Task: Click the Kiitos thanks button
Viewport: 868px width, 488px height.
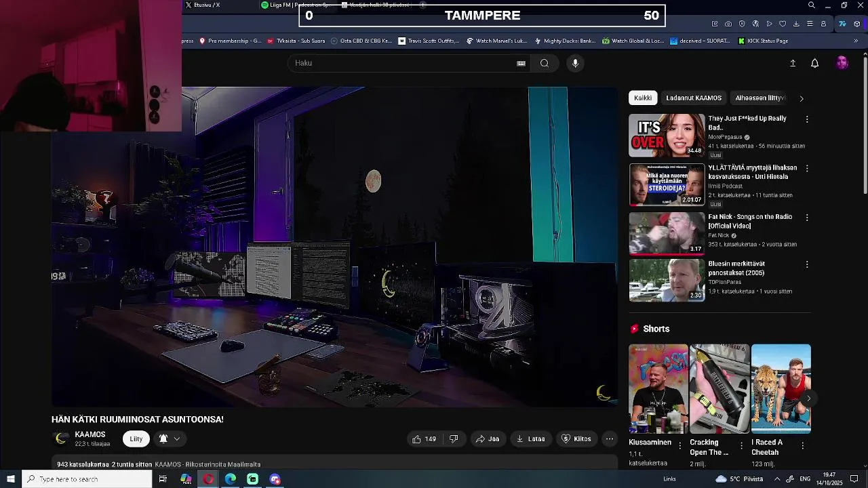Action: [576, 439]
